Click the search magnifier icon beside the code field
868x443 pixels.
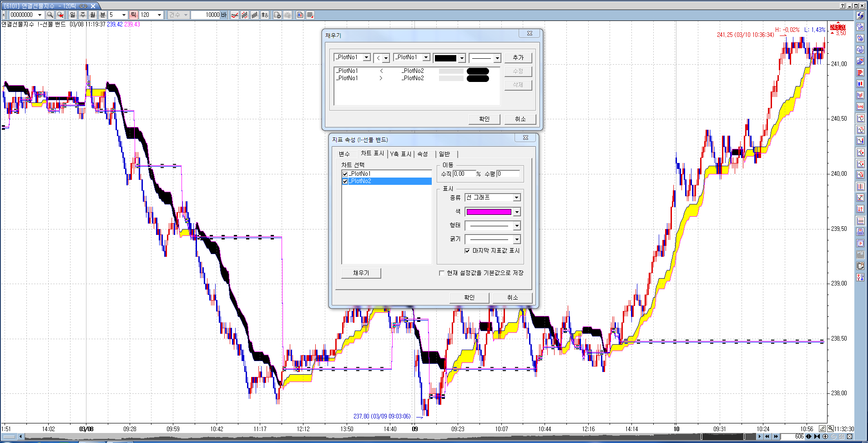tap(50, 15)
